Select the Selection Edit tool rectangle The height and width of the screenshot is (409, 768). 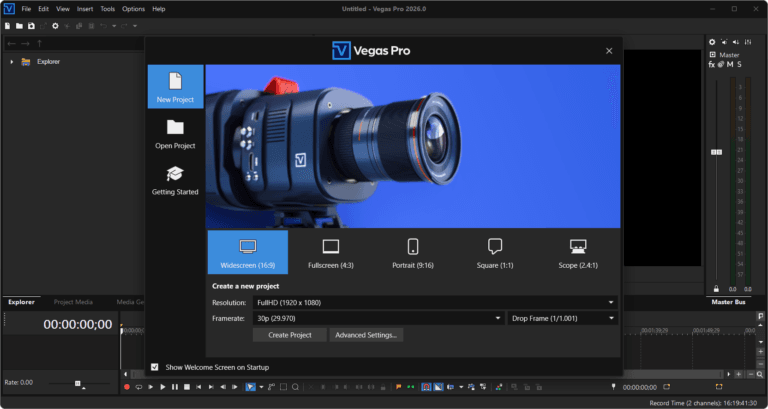click(283, 387)
